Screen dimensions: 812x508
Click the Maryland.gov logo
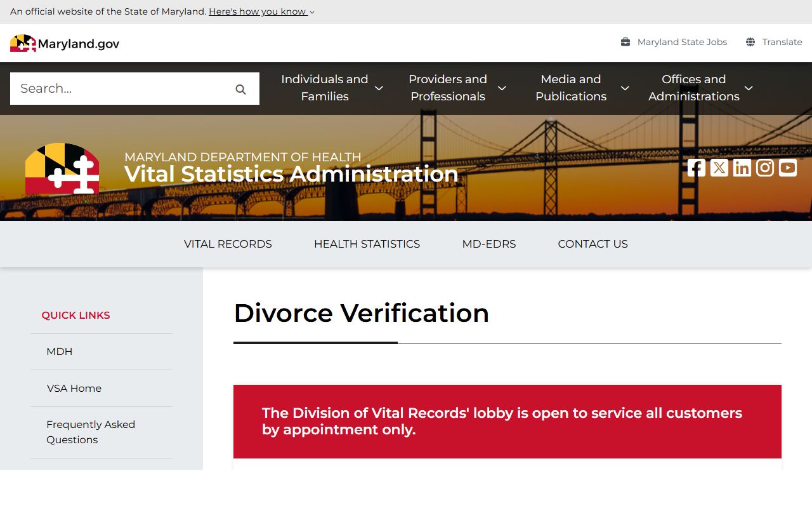point(65,43)
